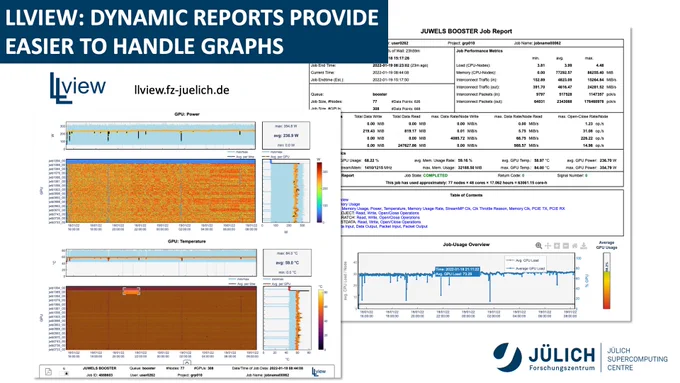Click the GPU: Power chart title
The width and height of the screenshot is (680, 383).
coord(186,114)
